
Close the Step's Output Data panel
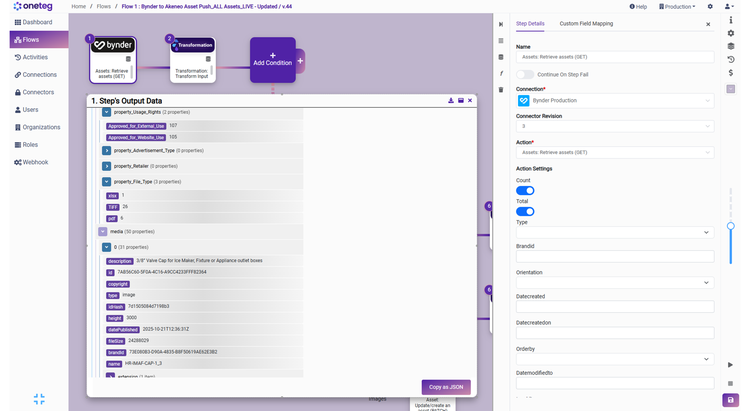click(x=470, y=100)
